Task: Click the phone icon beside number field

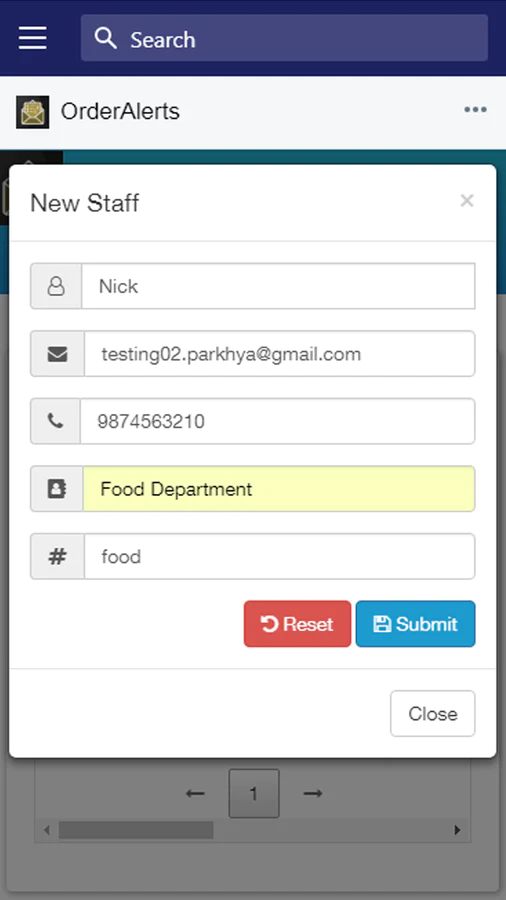Action: [56, 421]
